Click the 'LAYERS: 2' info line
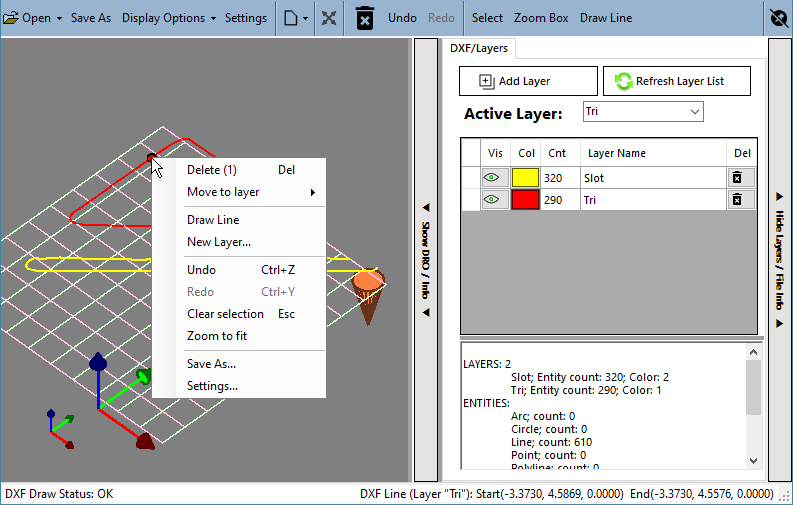The height and width of the screenshot is (505, 793). [487, 364]
